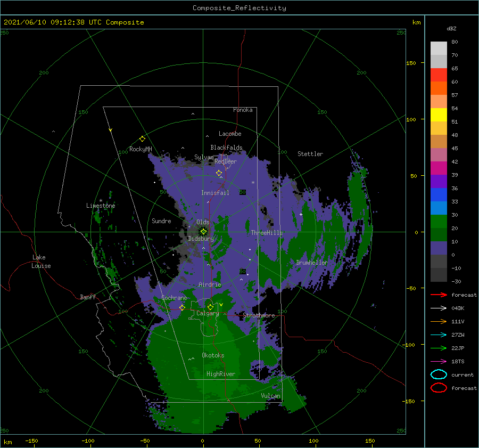Click the Strathmore city label
The image size is (479, 448).
259,315
